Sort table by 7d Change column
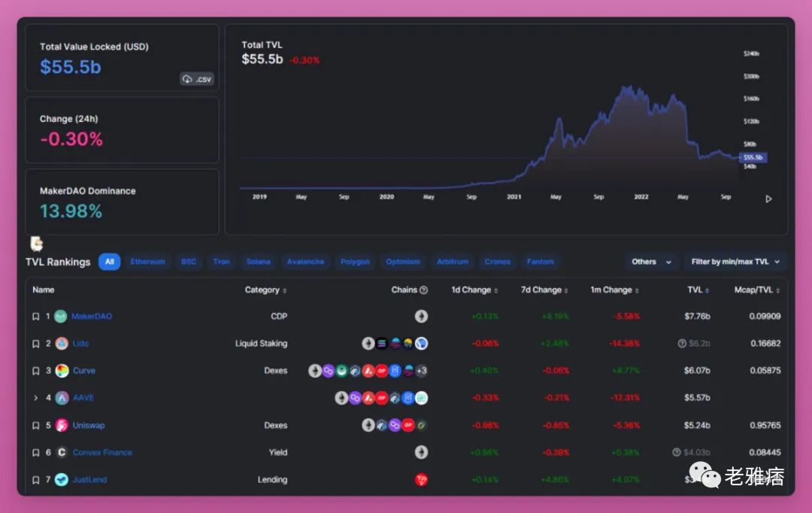 coord(544,290)
